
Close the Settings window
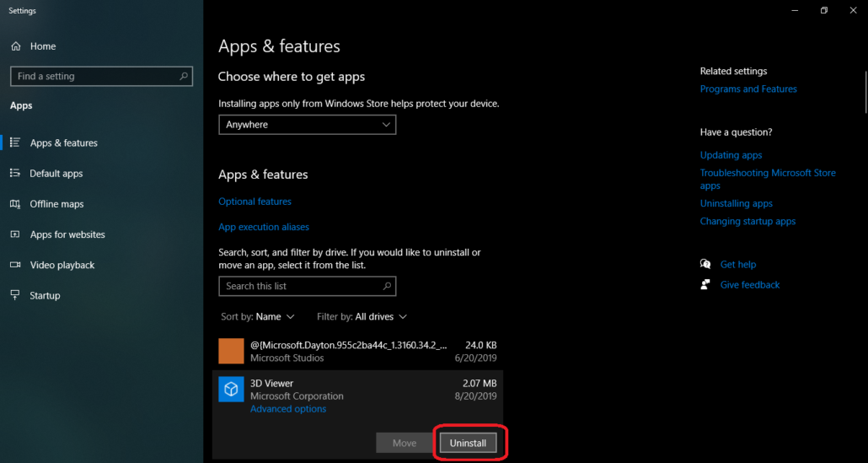pos(853,10)
